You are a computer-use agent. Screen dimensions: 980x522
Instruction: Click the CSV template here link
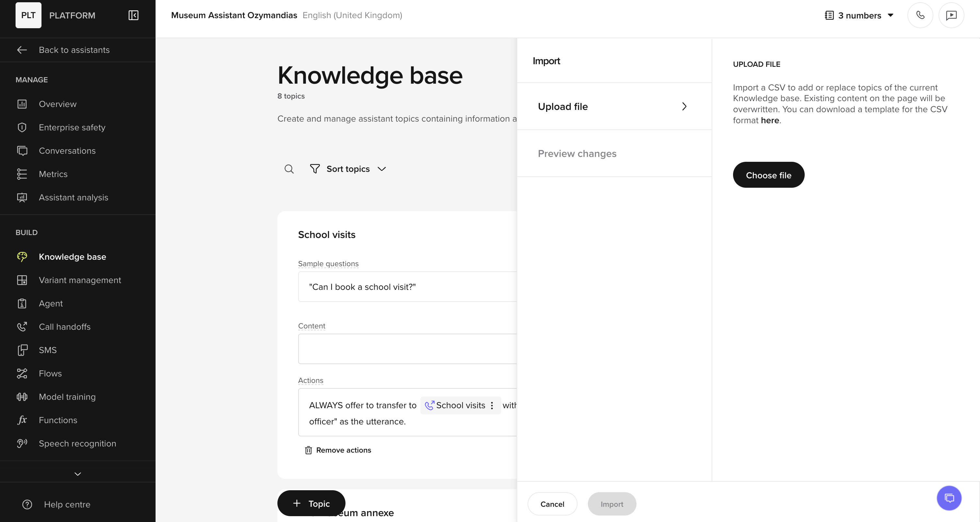[x=770, y=120]
